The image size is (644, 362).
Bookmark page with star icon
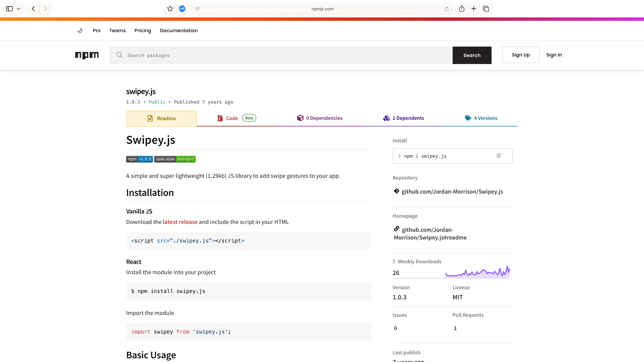pyautogui.click(x=170, y=9)
